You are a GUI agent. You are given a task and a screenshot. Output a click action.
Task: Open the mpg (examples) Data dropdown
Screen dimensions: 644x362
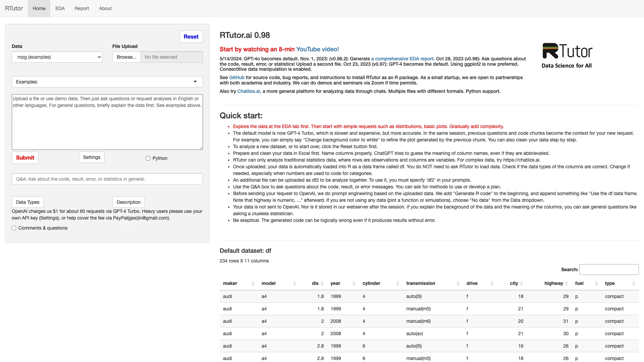click(x=57, y=57)
